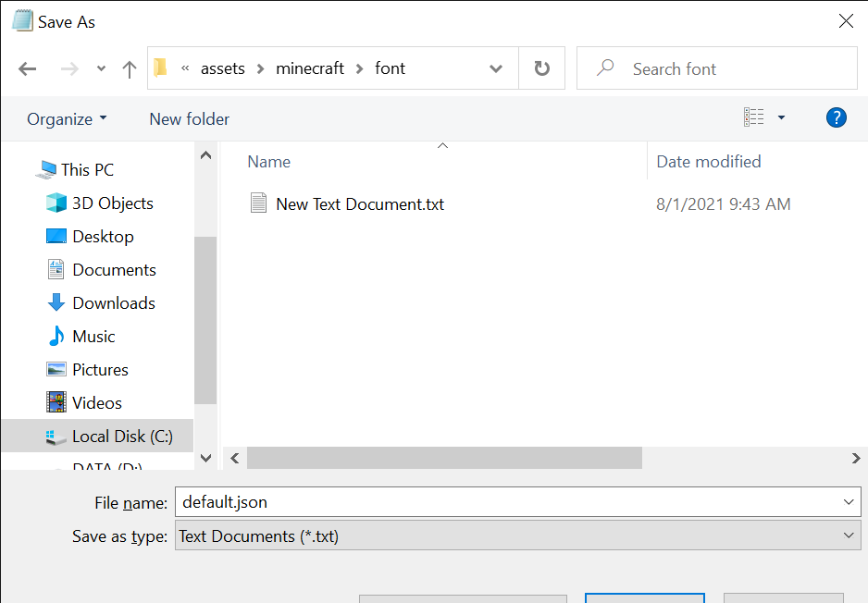
Task: Open the Save as type combo box
Action: click(x=518, y=535)
